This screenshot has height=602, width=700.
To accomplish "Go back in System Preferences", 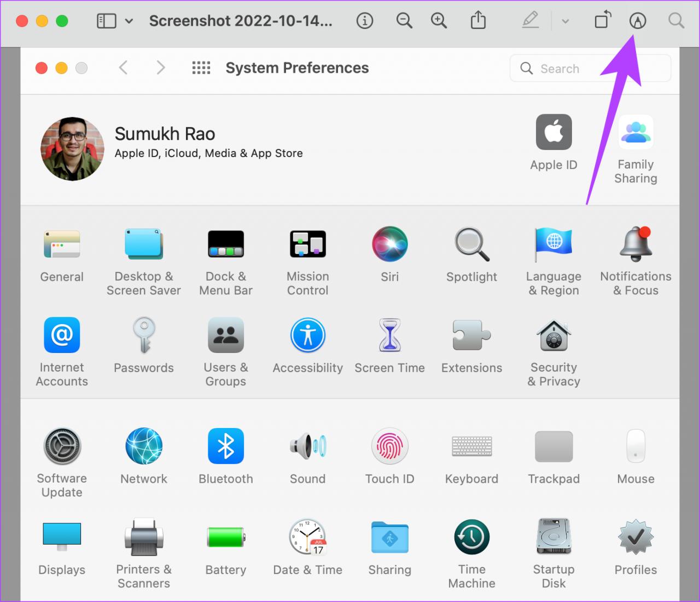I will (x=124, y=68).
